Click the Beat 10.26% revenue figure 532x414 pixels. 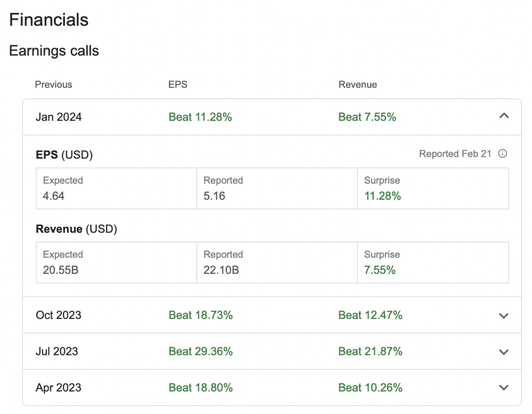coord(370,388)
